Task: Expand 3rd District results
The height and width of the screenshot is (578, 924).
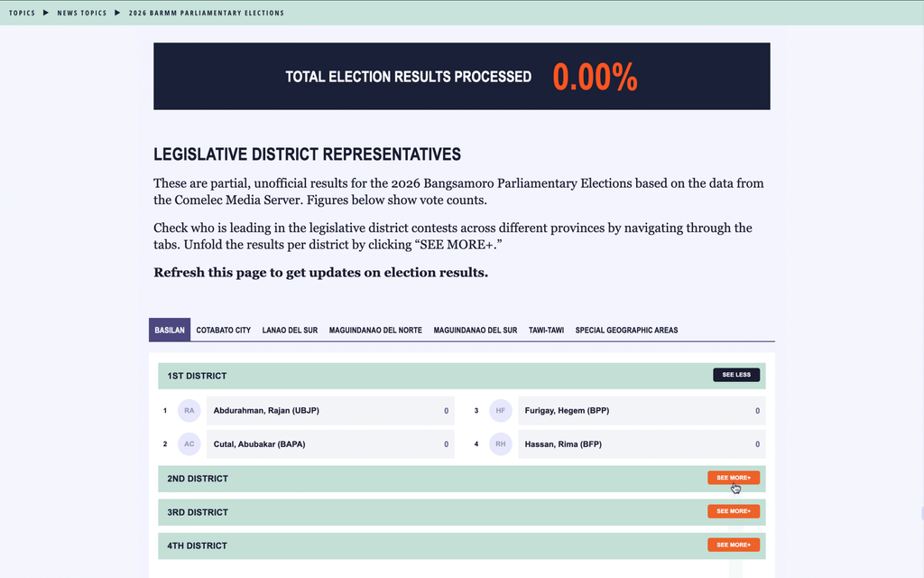Action: point(734,511)
